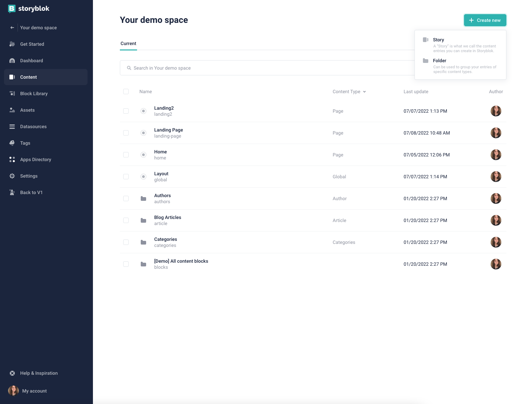Open the My account menu
This screenshot has height=404, width=532.
28,391
